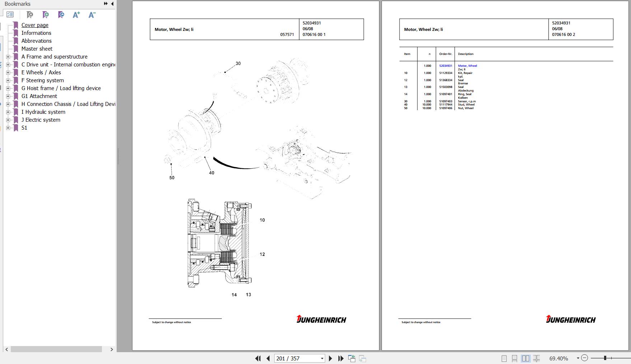Click order number 51129334 in parts table
The width and height of the screenshot is (631, 364).
point(445,73)
